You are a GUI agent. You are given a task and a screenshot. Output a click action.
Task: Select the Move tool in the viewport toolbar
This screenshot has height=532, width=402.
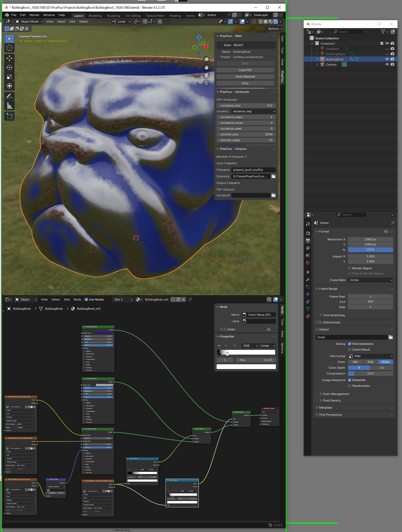pos(9,58)
